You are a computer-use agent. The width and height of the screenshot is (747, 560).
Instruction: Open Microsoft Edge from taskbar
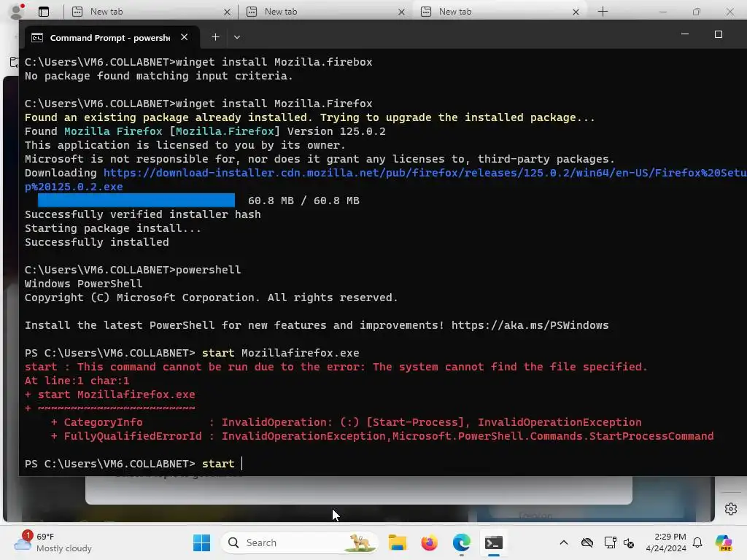tap(461, 542)
